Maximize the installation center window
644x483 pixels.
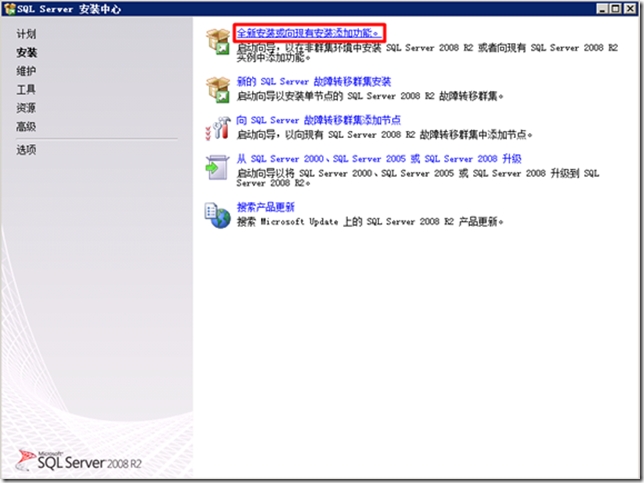click(616, 8)
